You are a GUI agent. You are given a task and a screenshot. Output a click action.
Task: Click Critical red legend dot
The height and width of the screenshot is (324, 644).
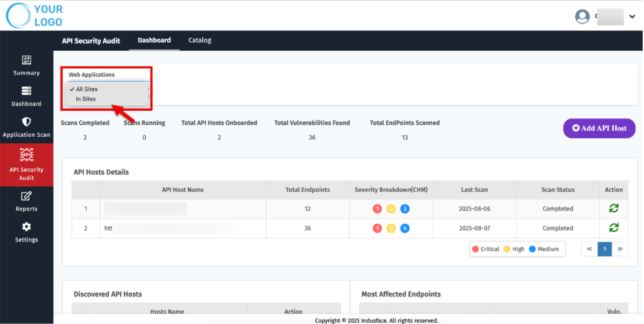[475, 249]
